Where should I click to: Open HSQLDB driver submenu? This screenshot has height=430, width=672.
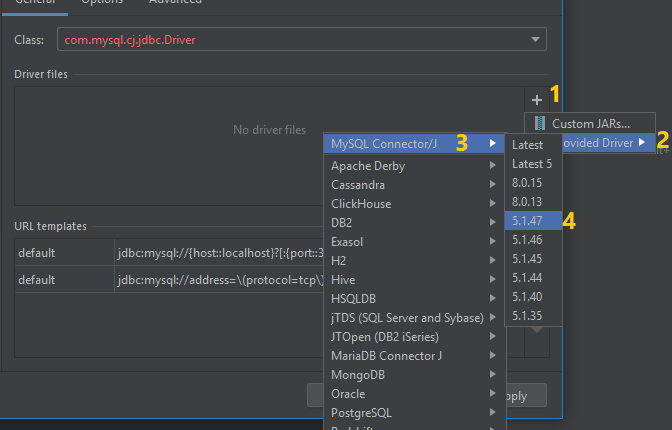pos(414,298)
